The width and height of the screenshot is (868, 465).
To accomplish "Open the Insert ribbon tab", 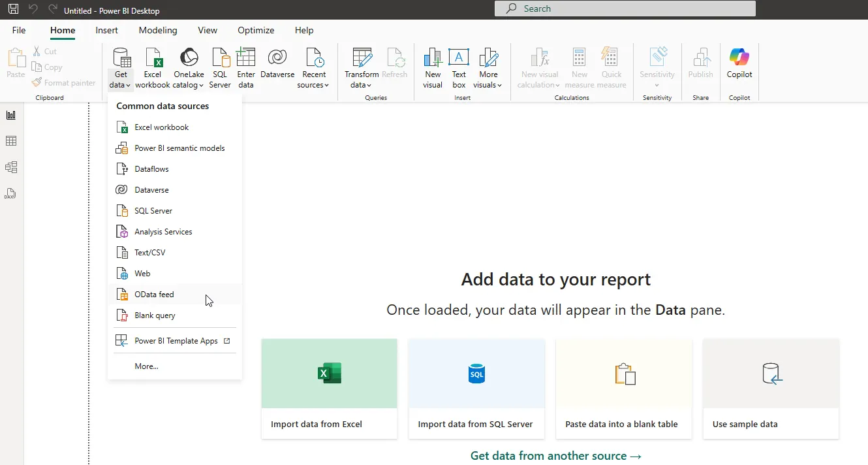I will pyautogui.click(x=106, y=30).
